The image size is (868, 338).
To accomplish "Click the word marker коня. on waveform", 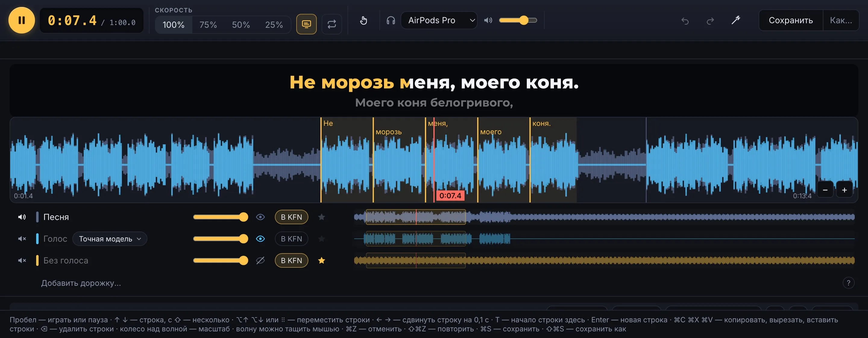I will tap(542, 123).
